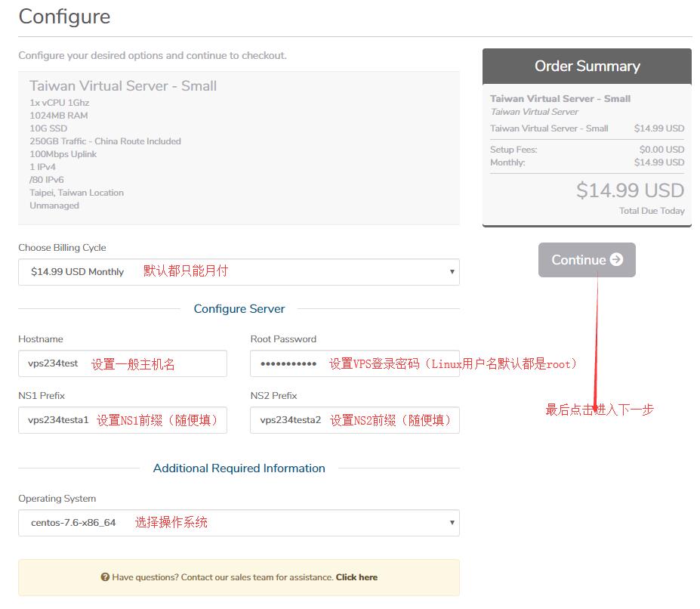Click the "Unmanaged" spec line

pyautogui.click(x=54, y=206)
